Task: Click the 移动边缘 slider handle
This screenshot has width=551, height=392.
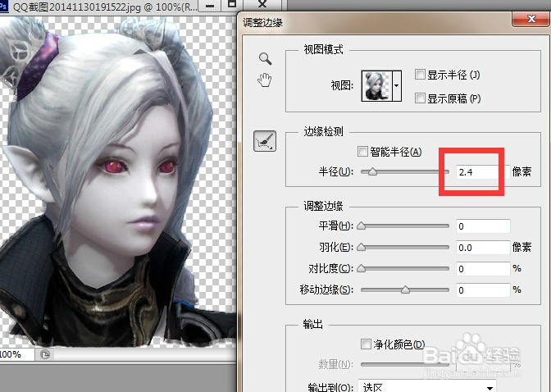Action: tap(406, 290)
